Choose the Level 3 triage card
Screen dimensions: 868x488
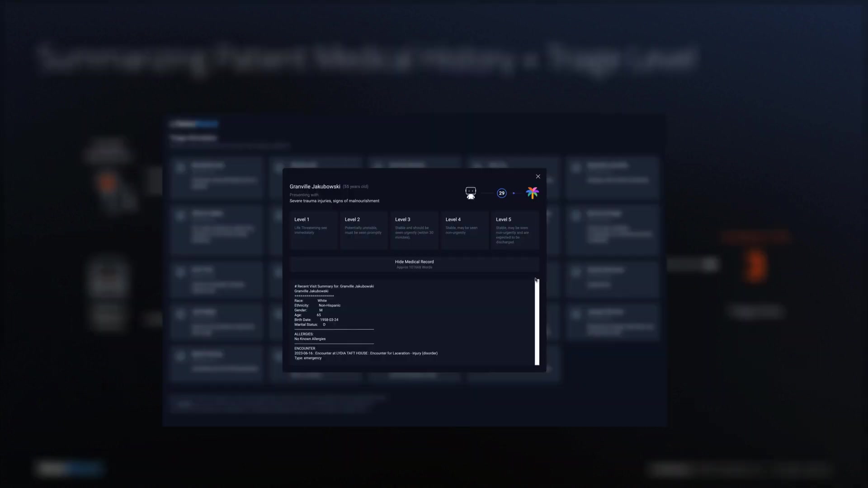[x=415, y=230]
